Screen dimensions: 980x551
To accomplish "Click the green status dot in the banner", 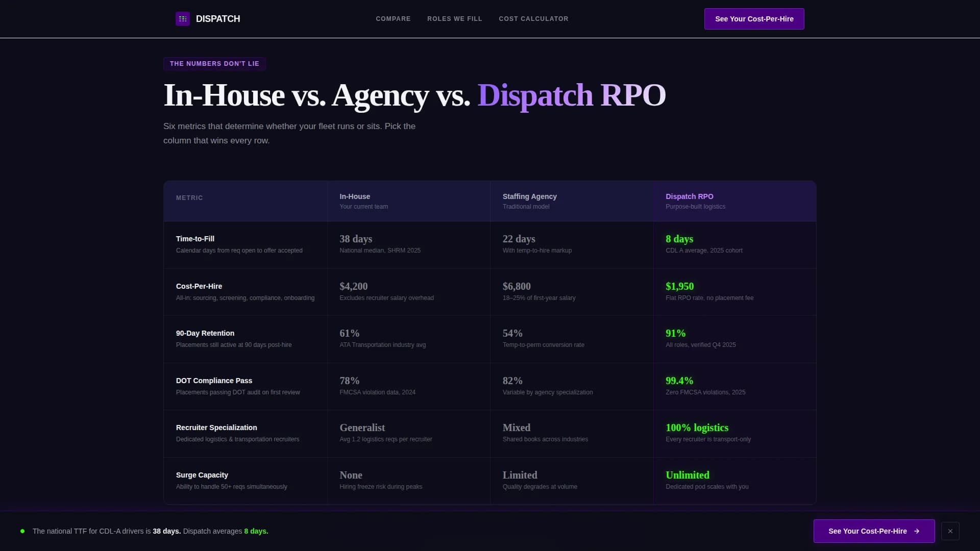I will pos(22,531).
